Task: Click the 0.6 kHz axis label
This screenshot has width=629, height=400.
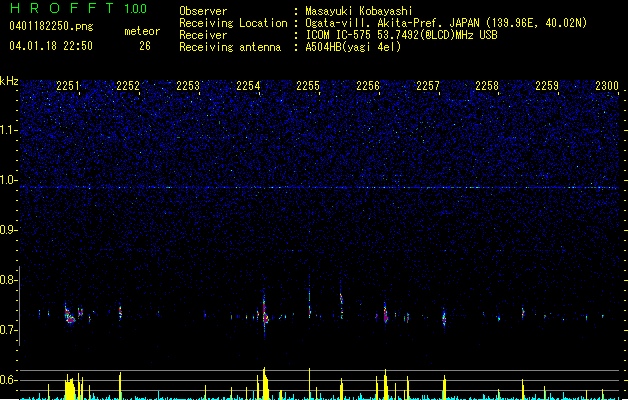Action: pyautogui.click(x=9, y=380)
